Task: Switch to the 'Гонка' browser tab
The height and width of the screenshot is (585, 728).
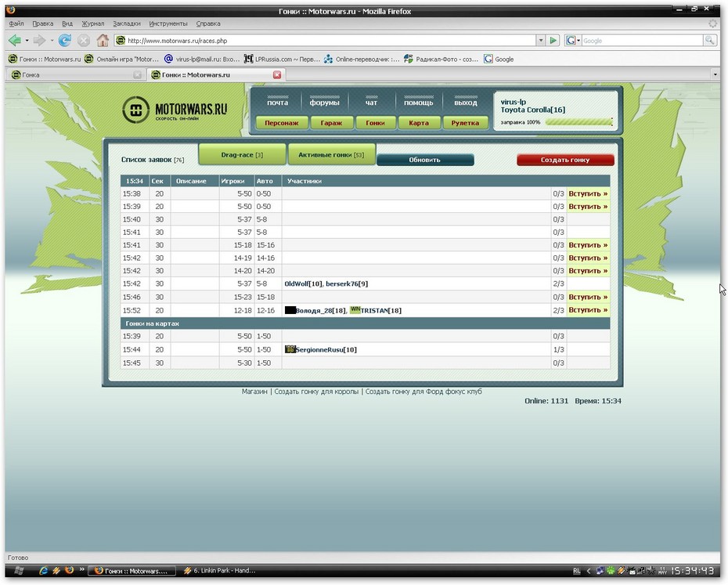Action: (76, 75)
